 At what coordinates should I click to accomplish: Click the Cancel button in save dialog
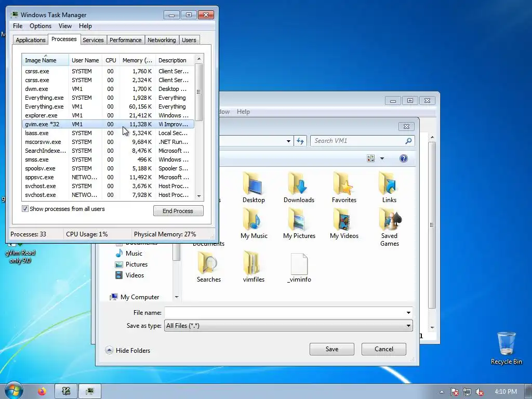(384, 349)
